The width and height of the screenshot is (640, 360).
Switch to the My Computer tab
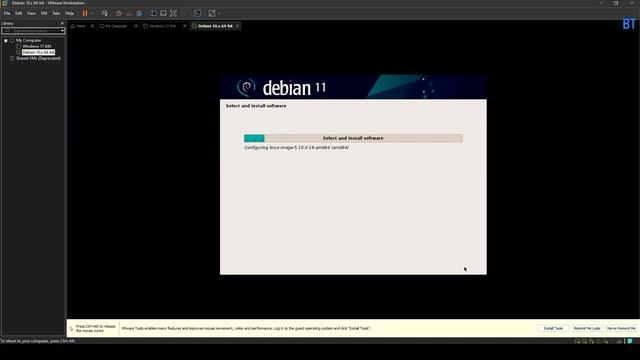pos(114,26)
